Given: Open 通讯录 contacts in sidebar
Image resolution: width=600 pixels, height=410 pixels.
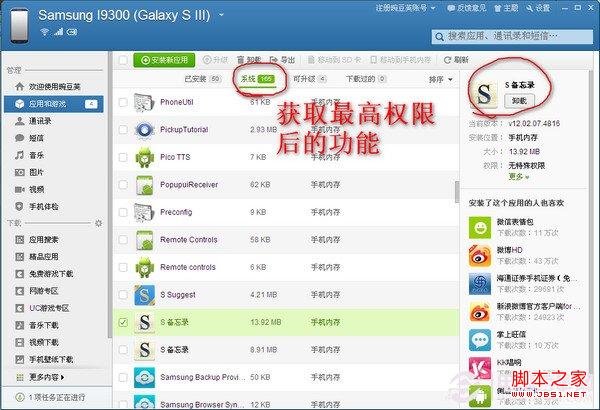Looking at the screenshot, I should [54, 121].
